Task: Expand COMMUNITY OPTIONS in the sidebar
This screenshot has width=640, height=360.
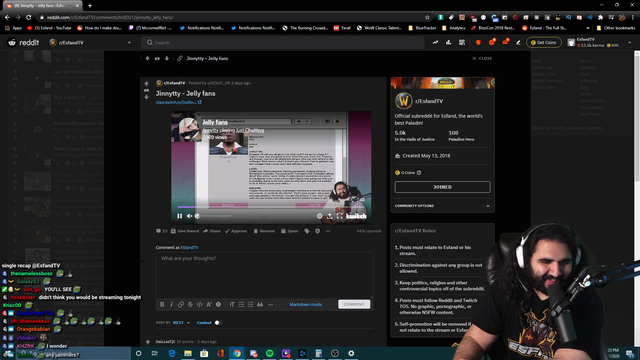Action: coord(442,206)
